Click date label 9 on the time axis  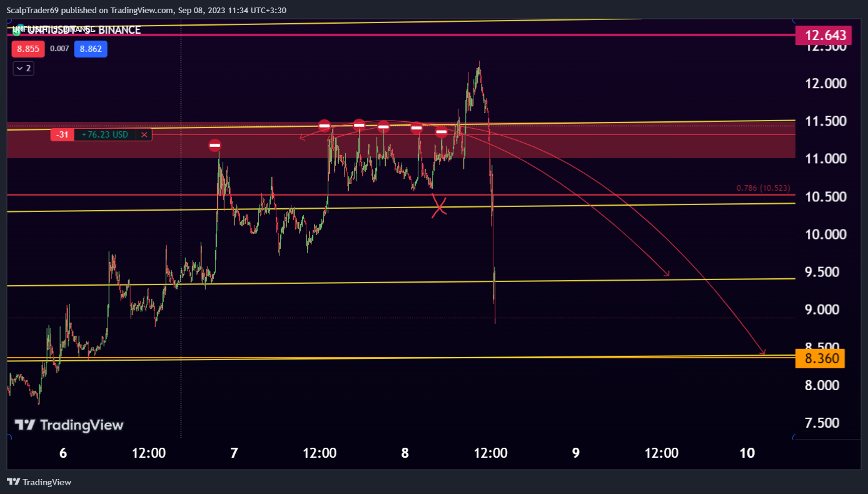click(x=576, y=453)
